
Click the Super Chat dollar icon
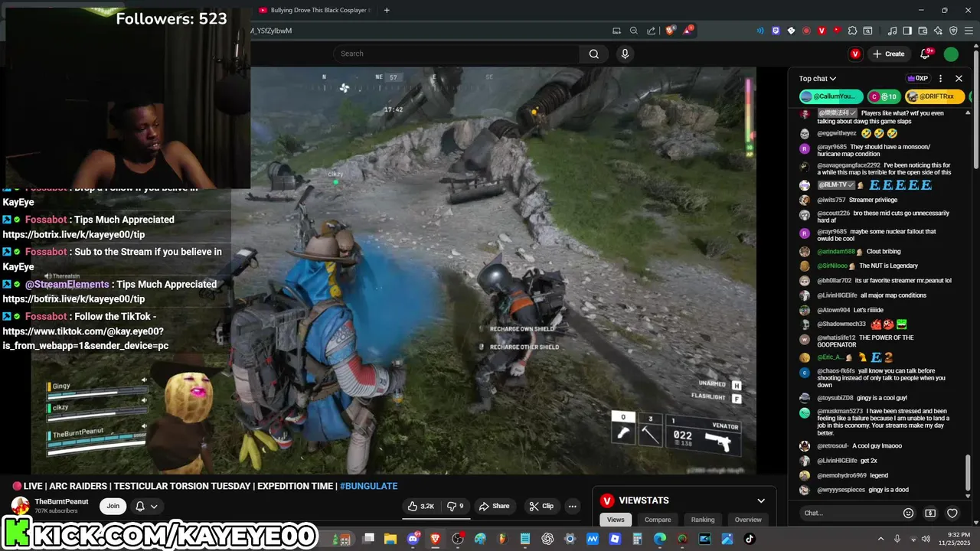tap(930, 513)
